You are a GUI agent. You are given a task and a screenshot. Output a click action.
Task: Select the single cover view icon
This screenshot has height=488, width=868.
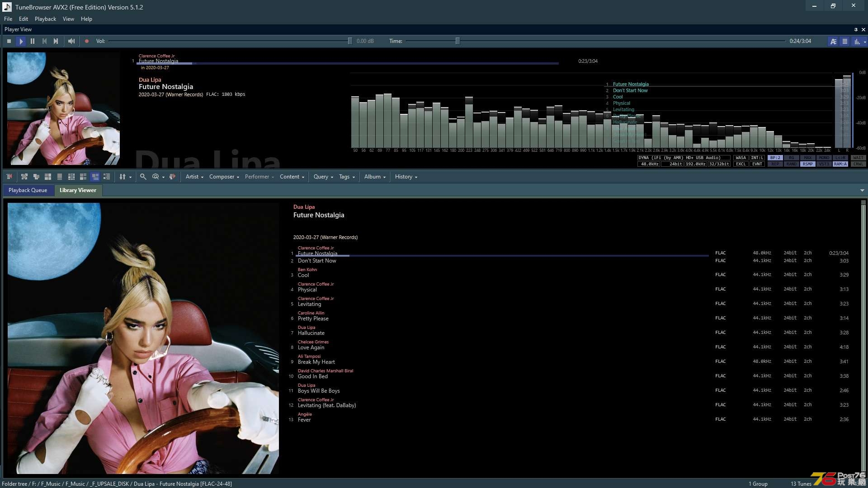(60, 177)
